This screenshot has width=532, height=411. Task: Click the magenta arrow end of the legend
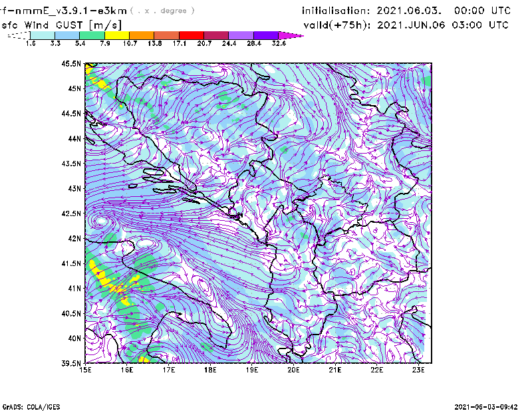click(x=291, y=35)
